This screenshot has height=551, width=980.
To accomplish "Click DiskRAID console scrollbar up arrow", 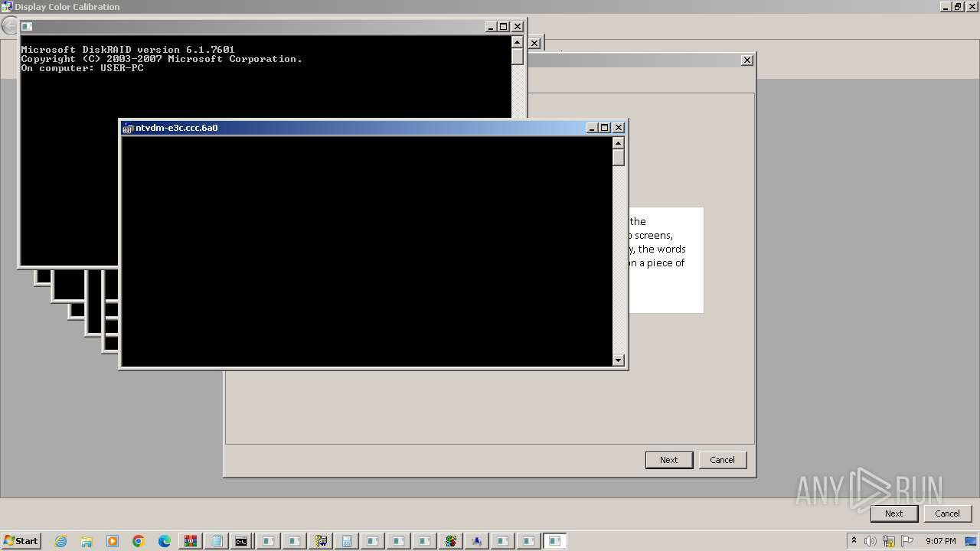I will click(518, 42).
